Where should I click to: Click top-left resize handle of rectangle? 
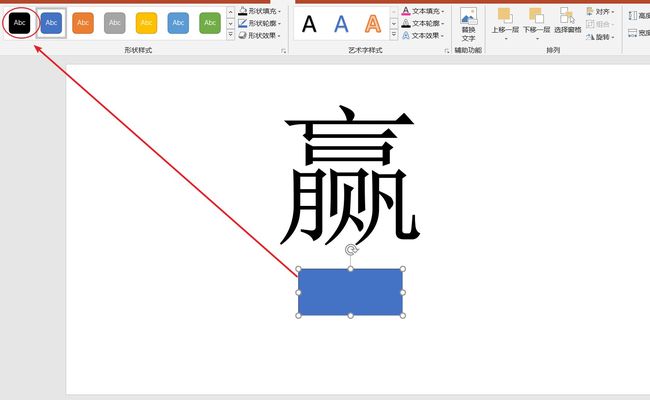(x=298, y=269)
